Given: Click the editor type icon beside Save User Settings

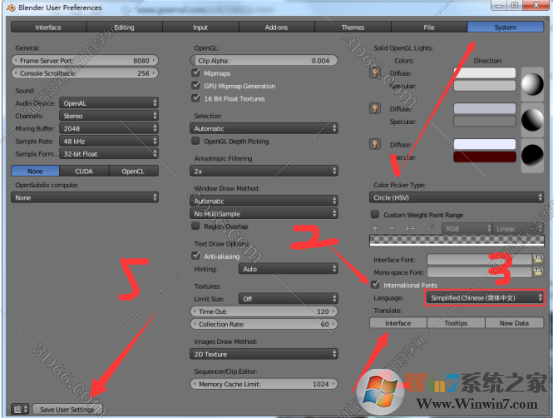Looking at the screenshot, I should [x=20, y=409].
